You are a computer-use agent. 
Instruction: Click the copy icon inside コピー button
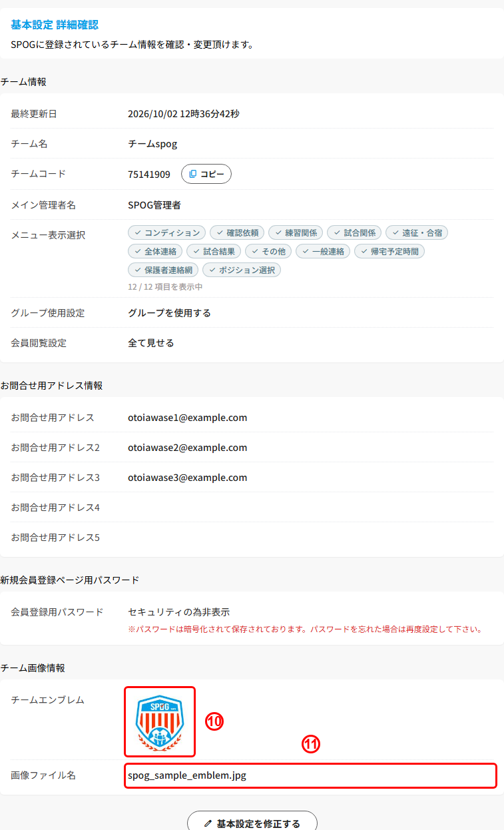point(193,174)
